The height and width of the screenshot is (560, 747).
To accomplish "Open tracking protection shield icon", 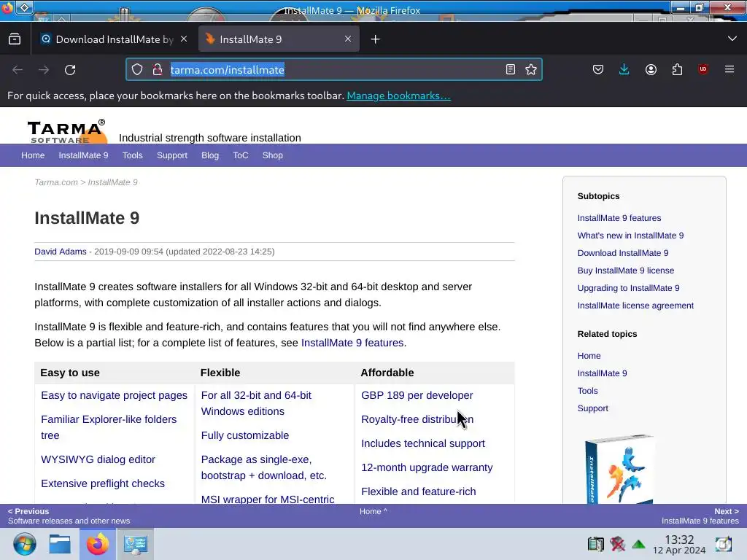I will tap(137, 69).
